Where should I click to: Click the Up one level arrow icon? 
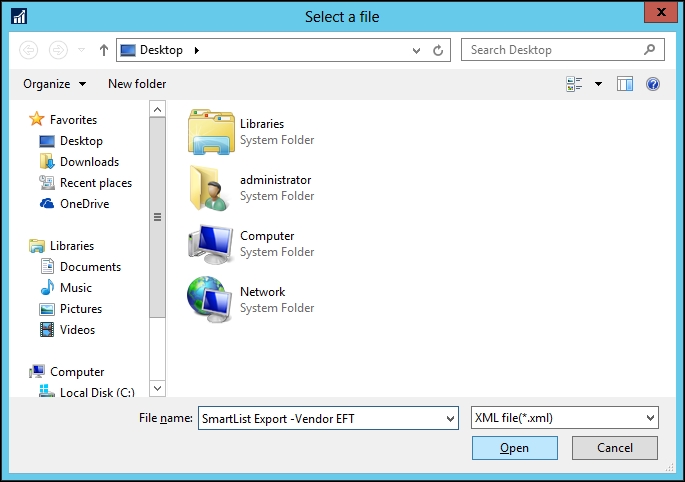coord(104,50)
